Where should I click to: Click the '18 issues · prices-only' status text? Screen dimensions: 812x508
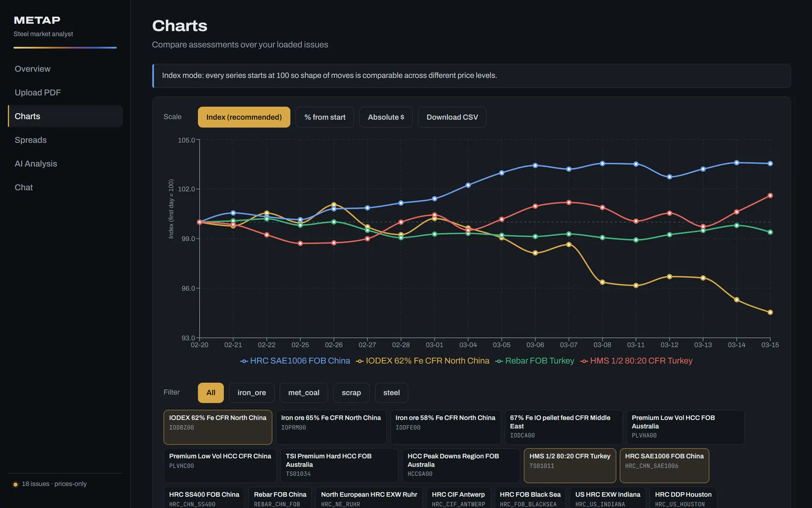pos(54,484)
